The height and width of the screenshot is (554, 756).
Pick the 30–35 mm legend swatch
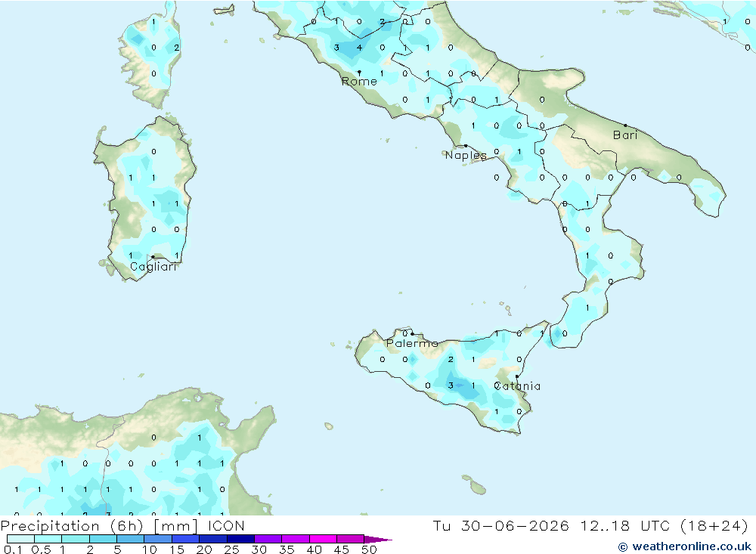[268, 539]
